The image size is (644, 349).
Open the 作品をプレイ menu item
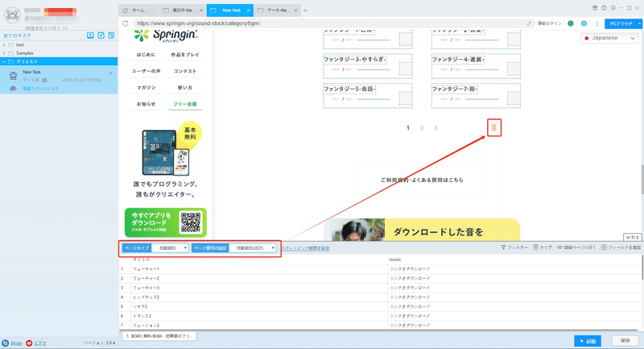pos(185,55)
